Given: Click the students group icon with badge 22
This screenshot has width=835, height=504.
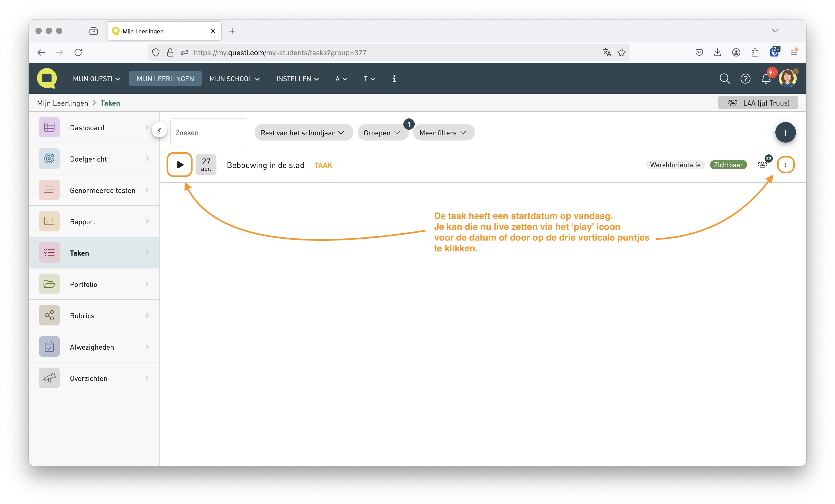Looking at the screenshot, I should (x=763, y=165).
